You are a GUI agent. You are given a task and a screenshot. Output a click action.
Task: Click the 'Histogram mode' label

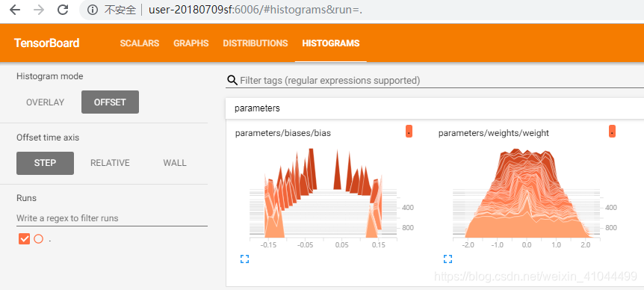click(50, 76)
